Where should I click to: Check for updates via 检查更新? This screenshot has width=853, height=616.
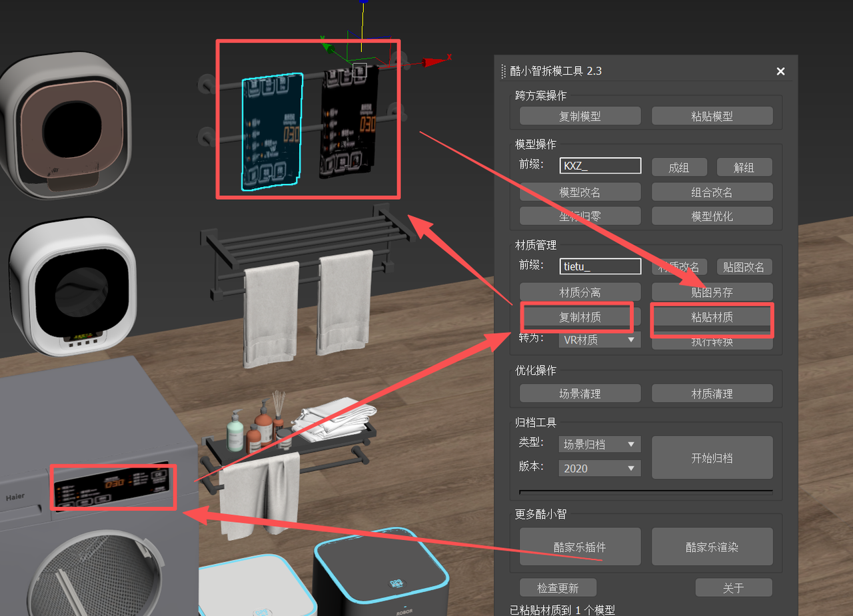tap(558, 588)
